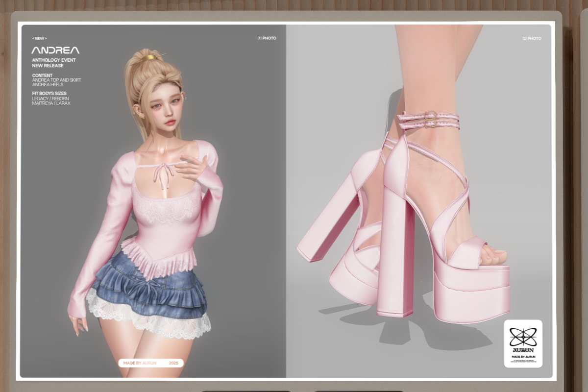Click the "ANDREA HEELS" content line

pos(48,85)
